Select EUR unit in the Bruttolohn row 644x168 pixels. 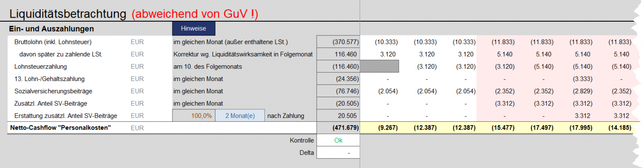(x=137, y=42)
